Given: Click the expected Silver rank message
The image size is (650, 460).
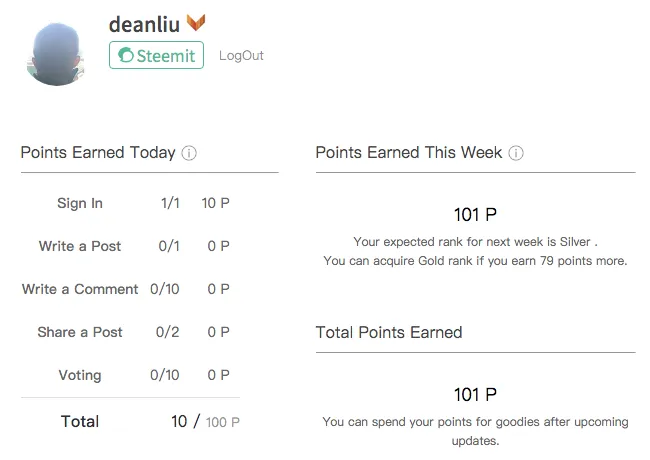Looking at the screenshot, I should pyautogui.click(x=475, y=242).
